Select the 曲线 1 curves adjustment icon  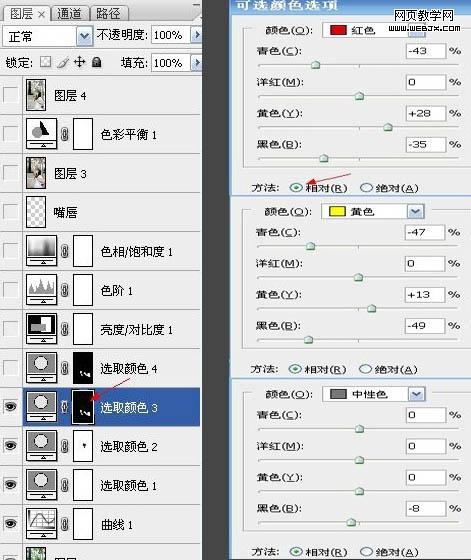41,524
